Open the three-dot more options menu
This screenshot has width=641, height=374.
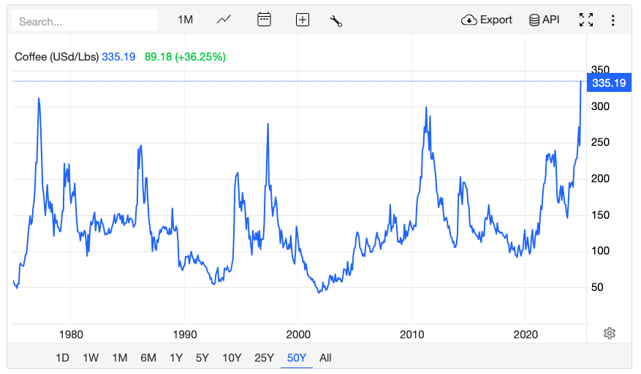click(x=613, y=20)
